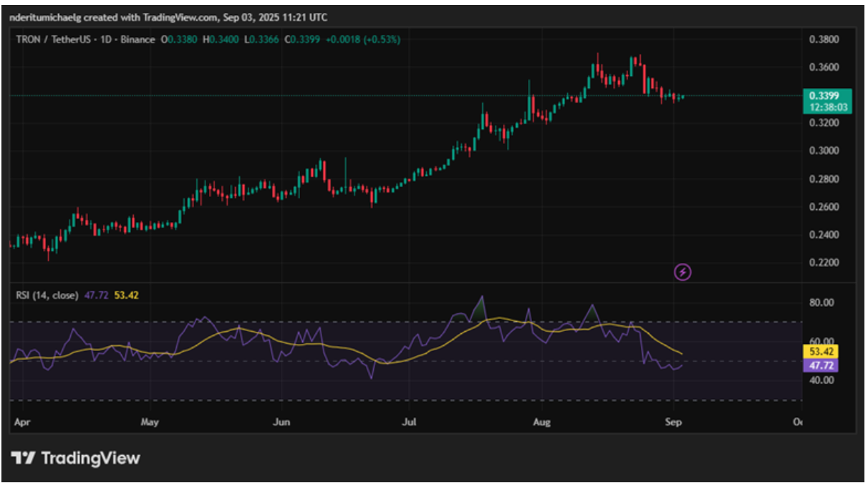868x483 pixels.
Task: Click the green +0.0018 (+0.53%) change value
Action: [363, 39]
